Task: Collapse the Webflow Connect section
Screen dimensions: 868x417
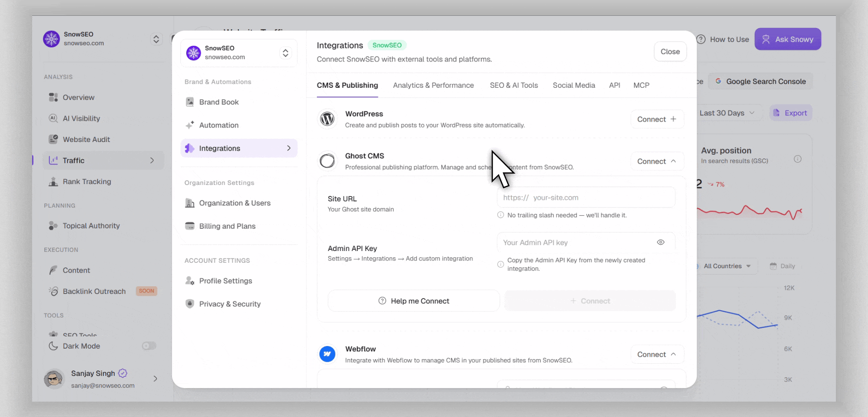Action: point(657,354)
